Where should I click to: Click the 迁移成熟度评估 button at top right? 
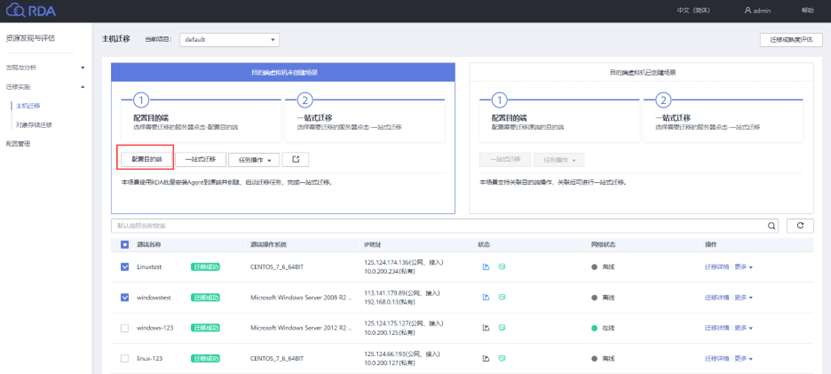coord(791,40)
